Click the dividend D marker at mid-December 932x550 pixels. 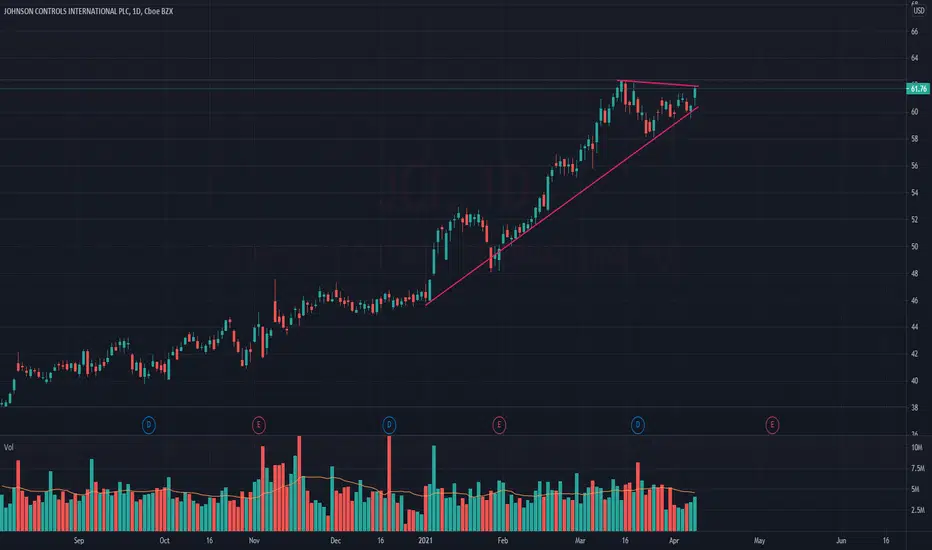tap(389, 425)
